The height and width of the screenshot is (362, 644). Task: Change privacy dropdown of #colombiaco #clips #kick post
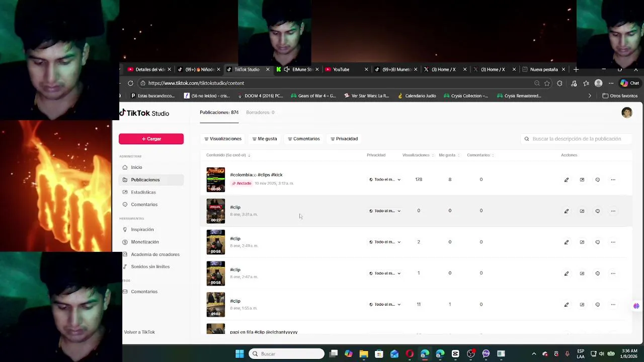pos(385,179)
